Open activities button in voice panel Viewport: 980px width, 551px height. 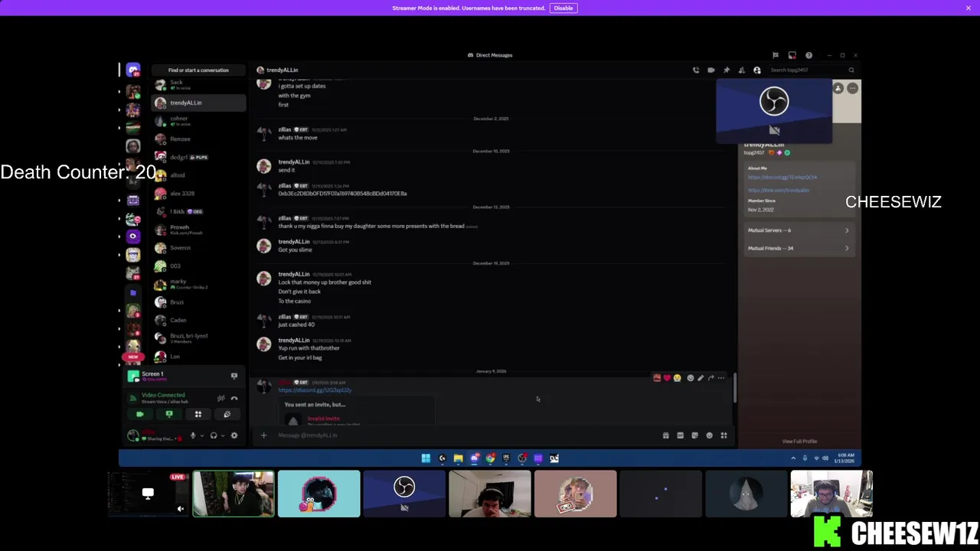click(198, 414)
